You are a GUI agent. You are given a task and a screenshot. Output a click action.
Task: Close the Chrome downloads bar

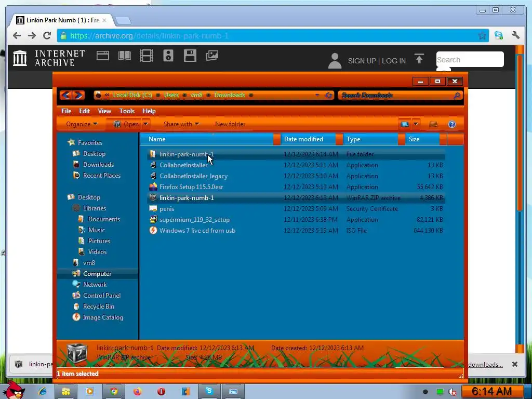(515, 364)
